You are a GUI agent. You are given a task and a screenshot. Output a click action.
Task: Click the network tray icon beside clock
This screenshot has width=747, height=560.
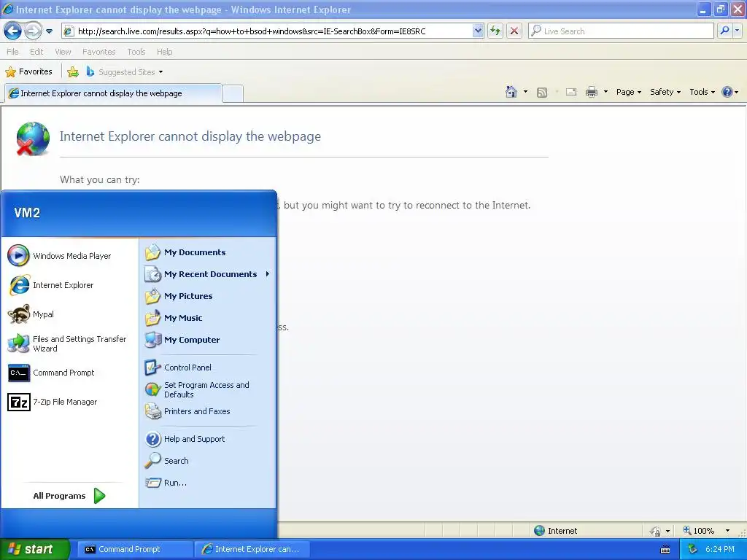(692, 550)
